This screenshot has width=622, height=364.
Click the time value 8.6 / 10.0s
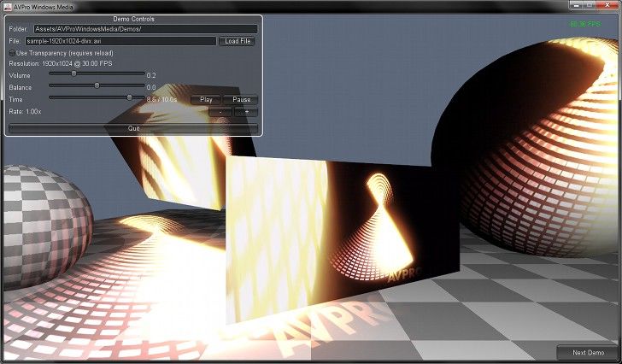pyautogui.click(x=161, y=99)
